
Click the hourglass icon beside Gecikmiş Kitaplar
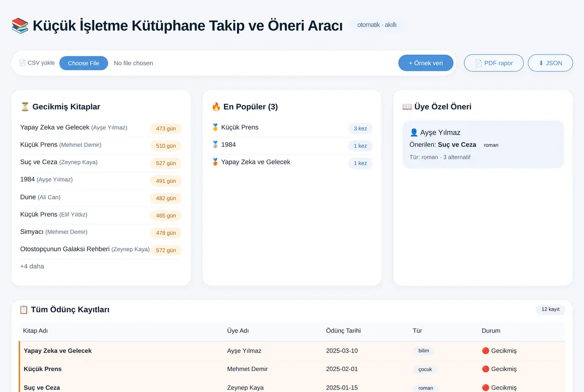(25, 107)
